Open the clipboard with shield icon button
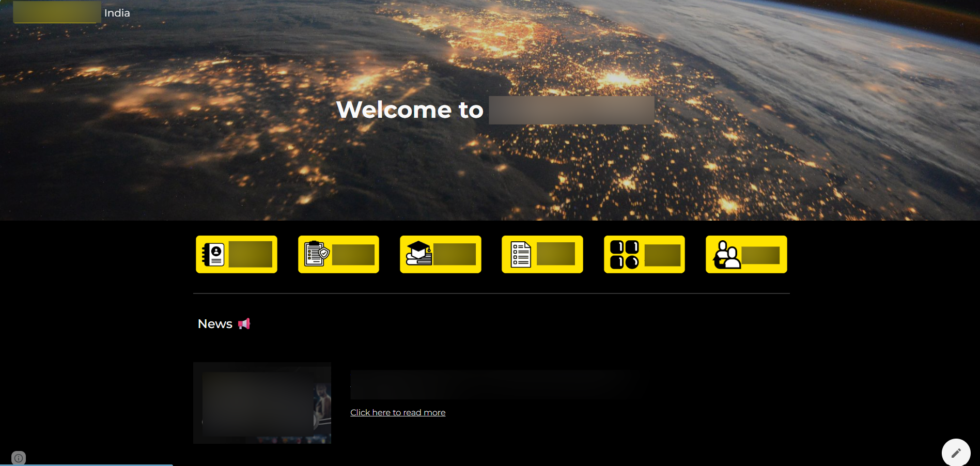The height and width of the screenshot is (466, 980). pyautogui.click(x=316, y=254)
